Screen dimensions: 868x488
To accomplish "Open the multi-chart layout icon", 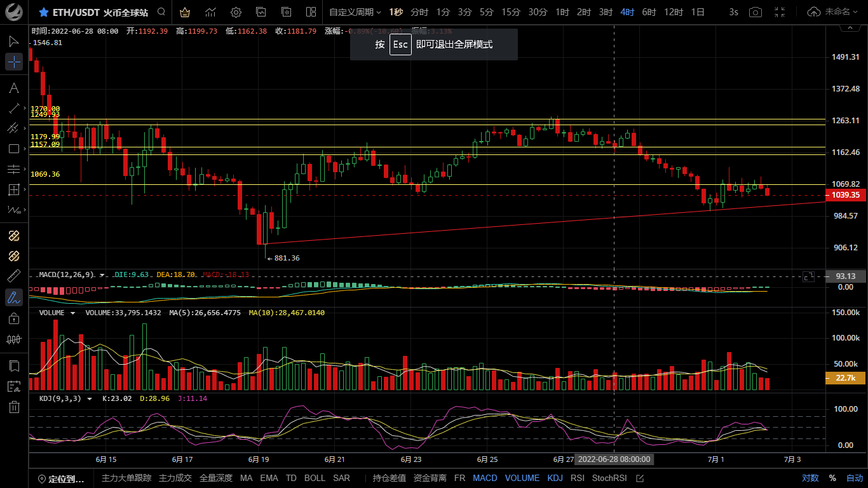I will (x=311, y=12).
